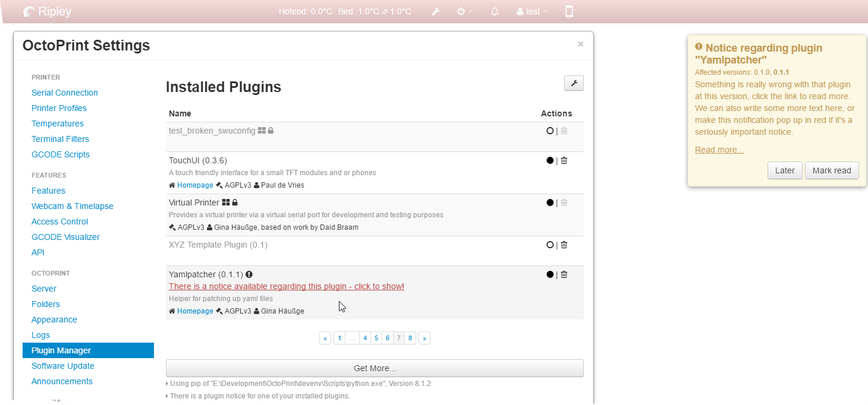Select Plugin Manager in sidebar
The height and width of the screenshot is (405, 868).
(88, 350)
